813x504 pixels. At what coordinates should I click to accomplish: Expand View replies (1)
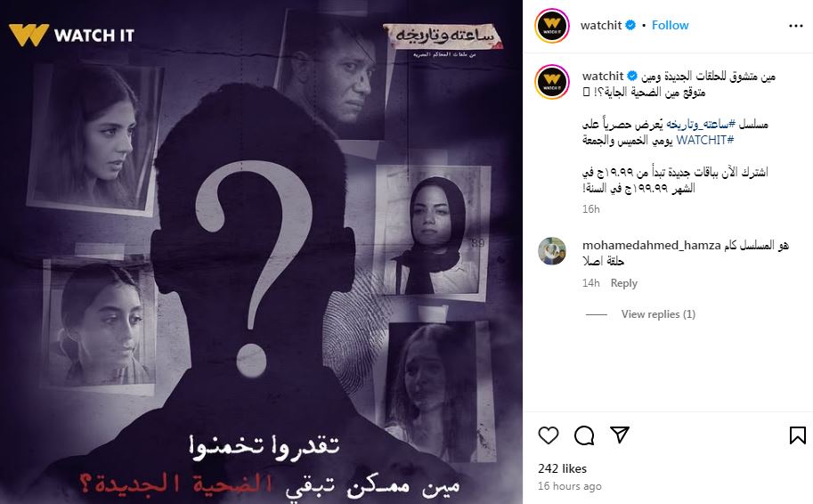click(658, 314)
